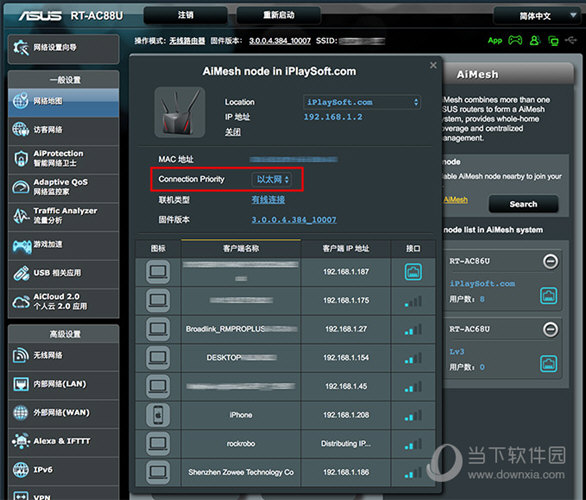Click the 重新启动 reboot button

click(x=278, y=15)
